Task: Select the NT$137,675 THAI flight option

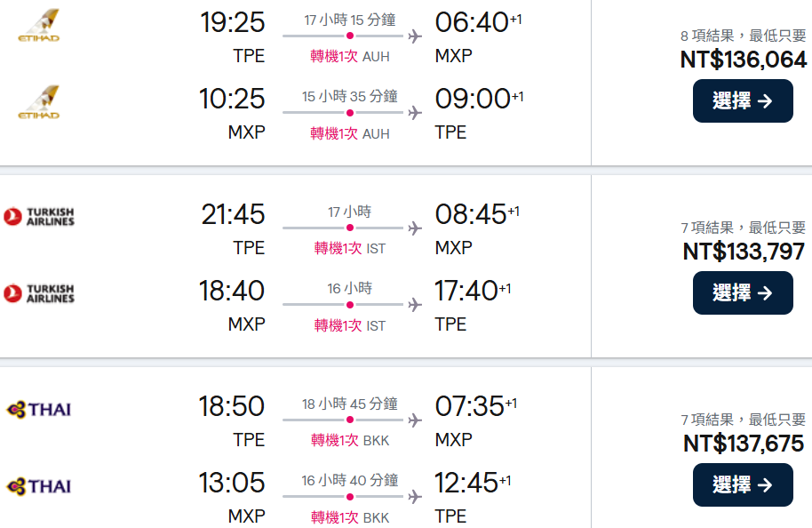Action: [x=742, y=484]
